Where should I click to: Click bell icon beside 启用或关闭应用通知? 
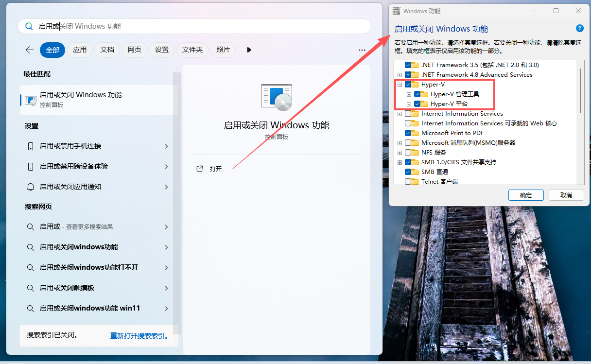[31, 187]
